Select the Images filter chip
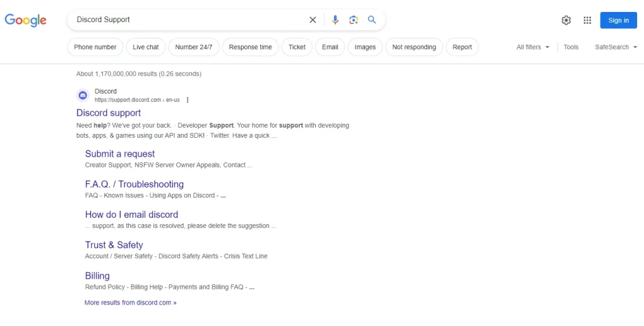The image size is (644, 326). [365, 47]
